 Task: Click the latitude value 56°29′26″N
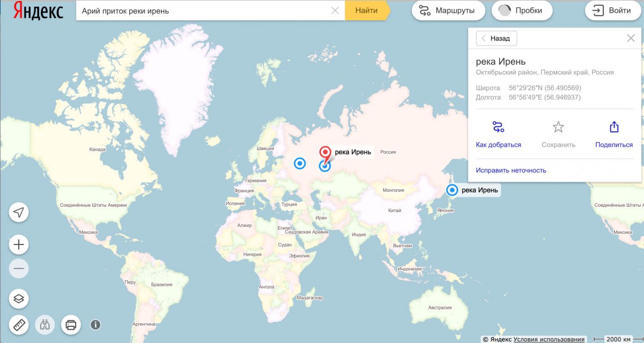[x=545, y=88]
